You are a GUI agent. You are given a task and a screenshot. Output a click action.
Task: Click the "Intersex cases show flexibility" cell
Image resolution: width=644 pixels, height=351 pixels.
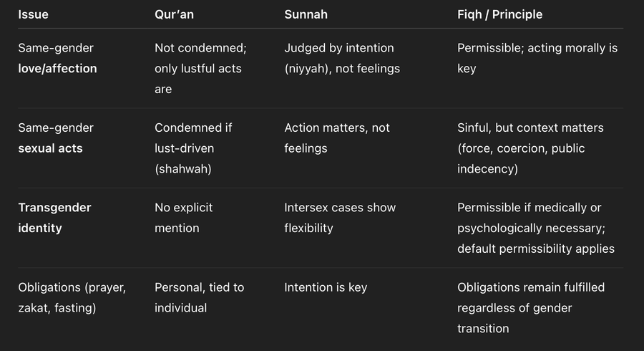coord(339,218)
